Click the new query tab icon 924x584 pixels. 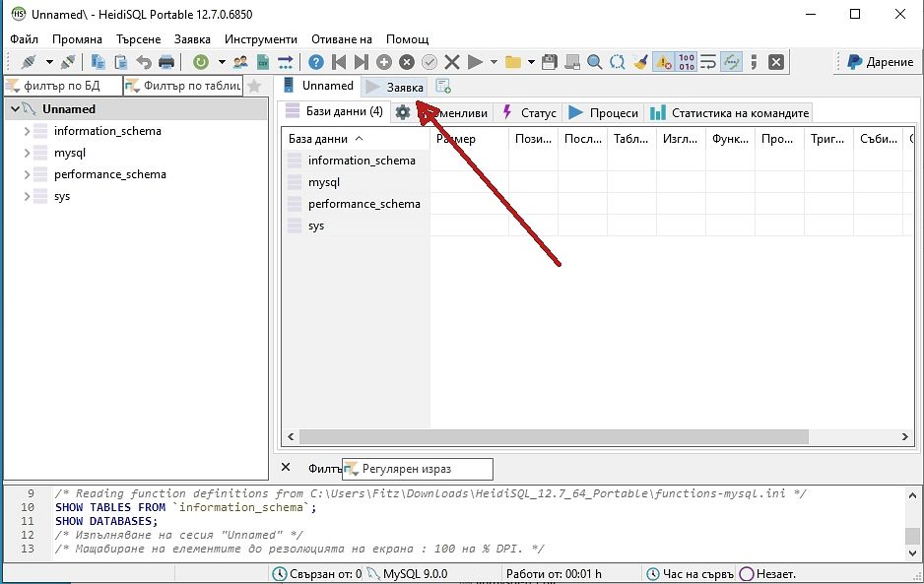pyautogui.click(x=443, y=87)
